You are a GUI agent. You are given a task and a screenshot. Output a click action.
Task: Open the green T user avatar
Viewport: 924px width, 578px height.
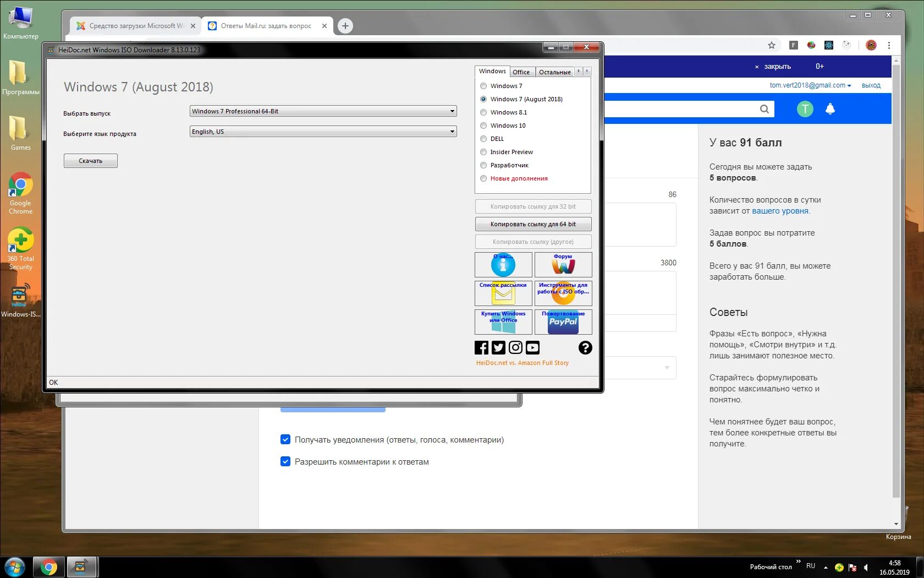point(805,109)
